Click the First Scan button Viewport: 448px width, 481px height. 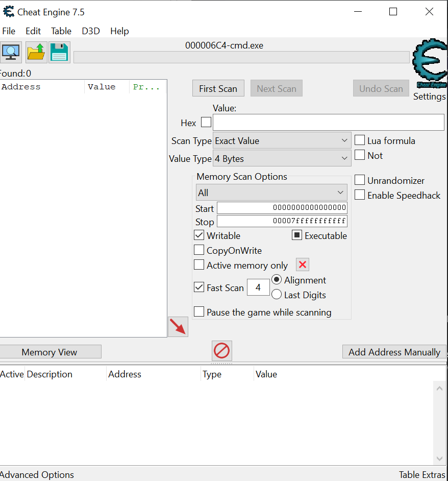point(218,88)
